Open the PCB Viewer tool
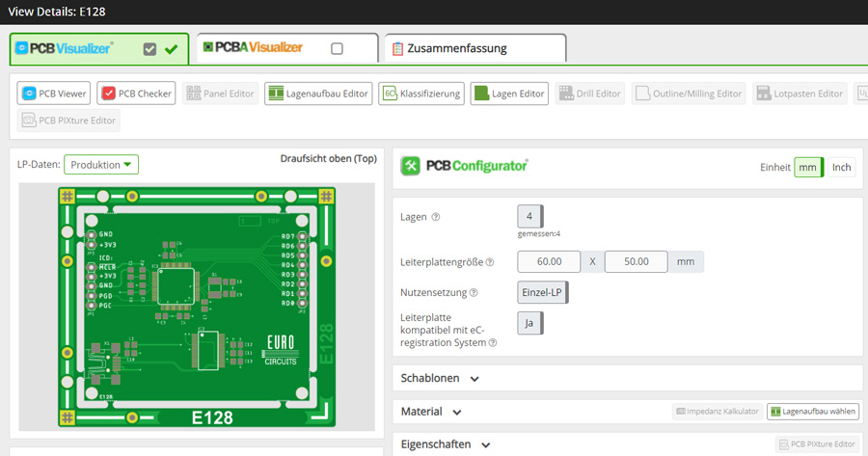The image size is (868, 456). pyautogui.click(x=55, y=94)
